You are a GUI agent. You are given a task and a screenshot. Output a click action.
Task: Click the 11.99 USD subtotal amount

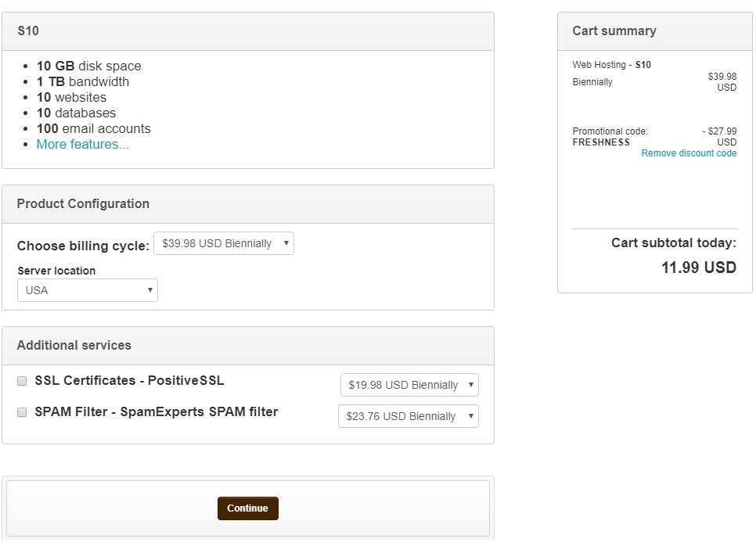click(698, 268)
